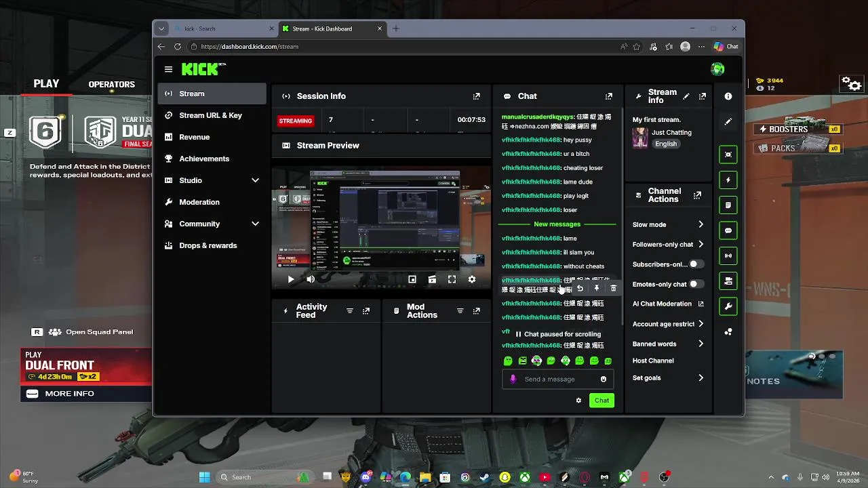This screenshot has width=868, height=488.
Task: Open the Revenue page
Action: pos(212,137)
